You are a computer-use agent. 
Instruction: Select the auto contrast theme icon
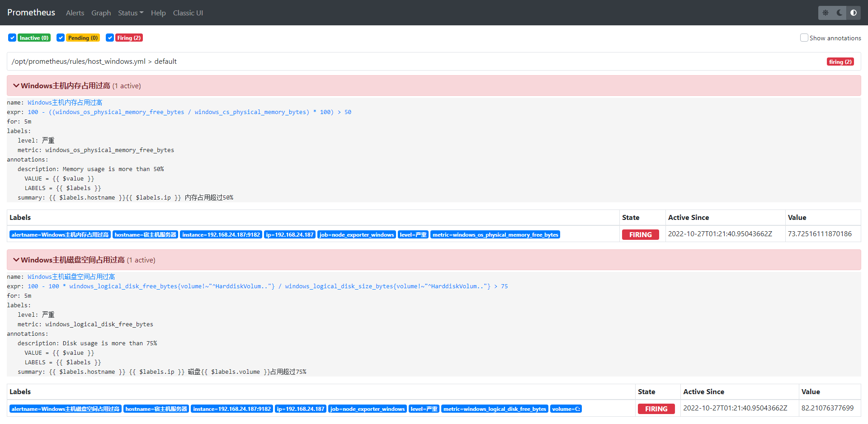click(x=854, y=13)
